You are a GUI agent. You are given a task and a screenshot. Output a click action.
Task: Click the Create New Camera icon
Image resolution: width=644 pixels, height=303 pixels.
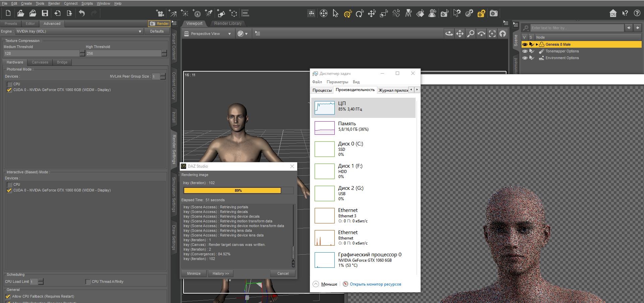point(160,13)
